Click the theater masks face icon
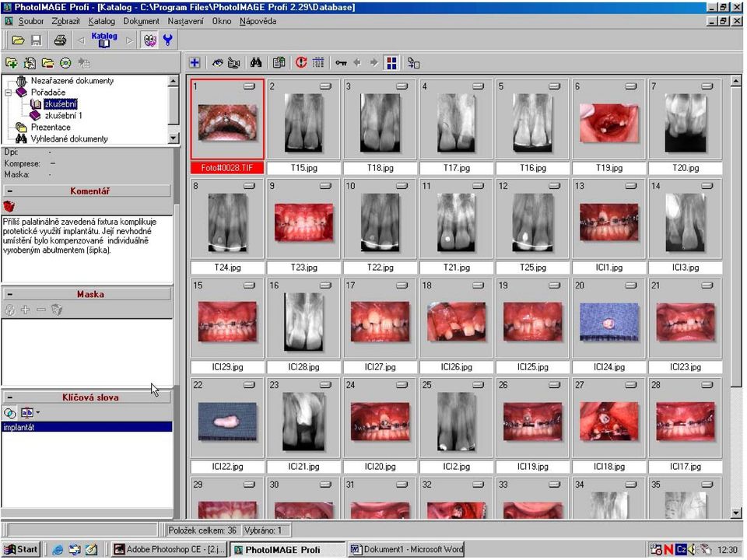747x560 pixels. coord(150,40)
